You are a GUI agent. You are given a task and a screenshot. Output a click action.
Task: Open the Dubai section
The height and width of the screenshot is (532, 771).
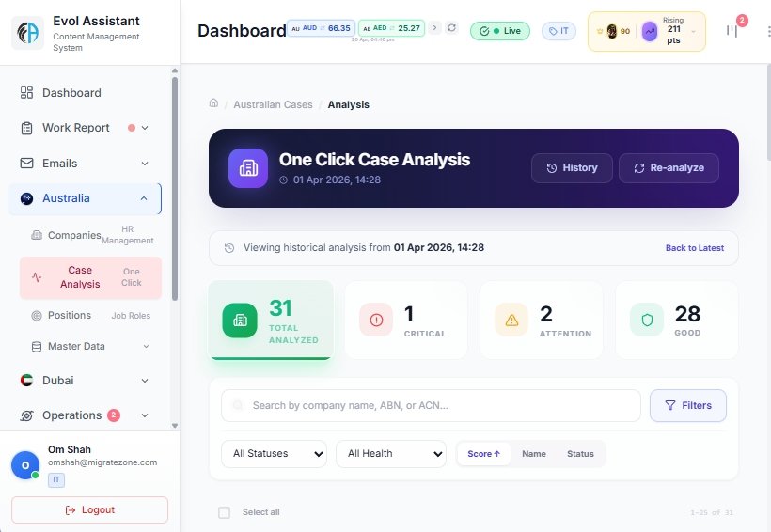(x=85, y=381)
